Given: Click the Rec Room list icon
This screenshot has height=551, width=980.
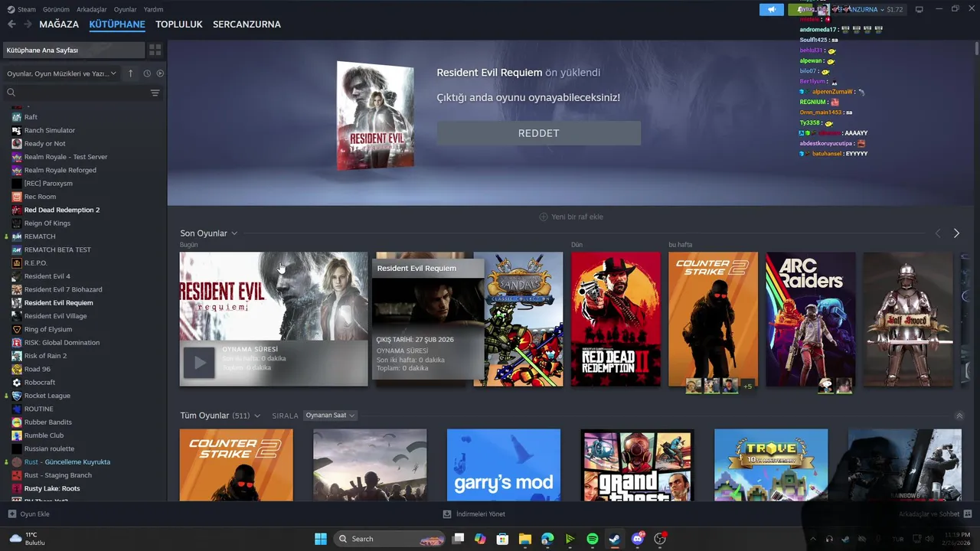Looking at the screenshot, I should [17, 197].
